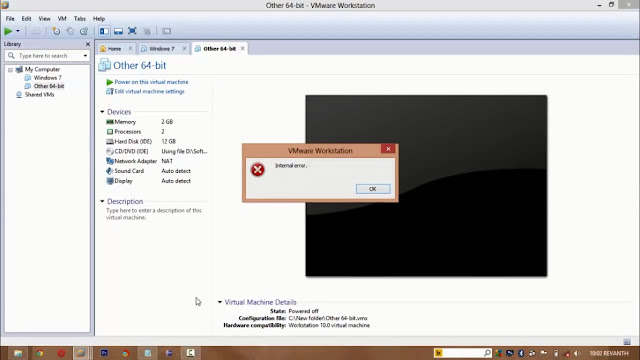Click the VM screen preview thumbnail

[426, 186]
